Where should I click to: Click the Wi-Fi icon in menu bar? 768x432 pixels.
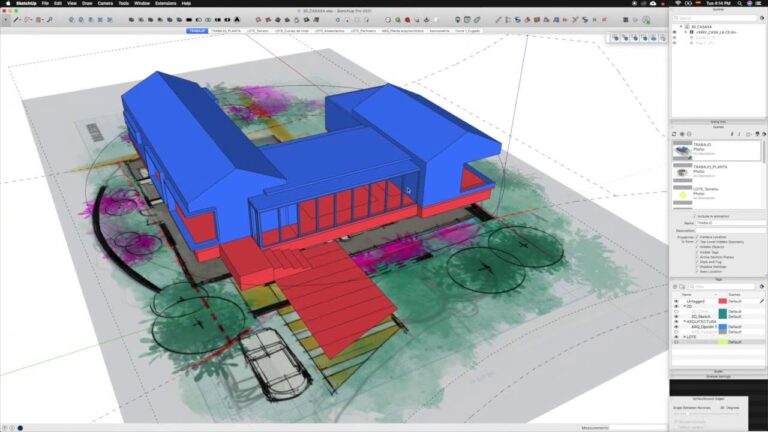tap(678, 3)
